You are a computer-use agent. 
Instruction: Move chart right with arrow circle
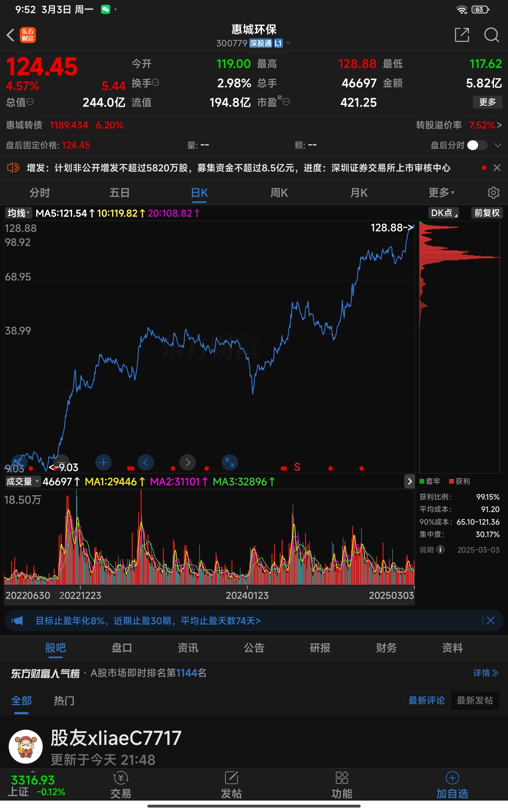tap(188, 463)
